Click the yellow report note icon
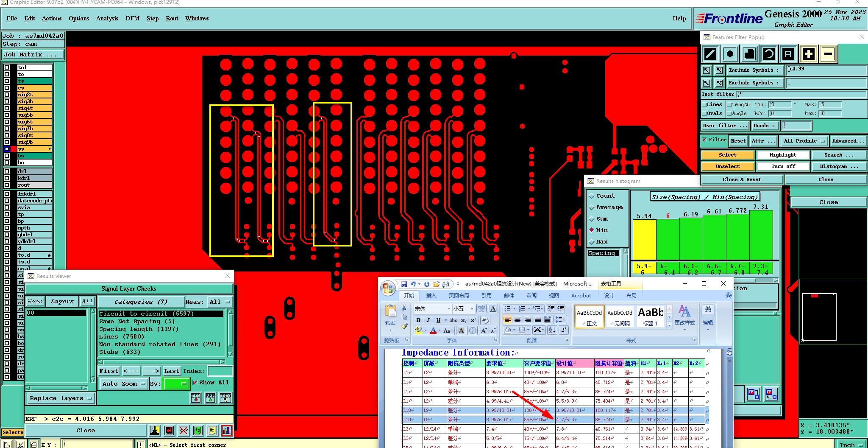Viewport: 868px width, 448px height. point(212,431)
